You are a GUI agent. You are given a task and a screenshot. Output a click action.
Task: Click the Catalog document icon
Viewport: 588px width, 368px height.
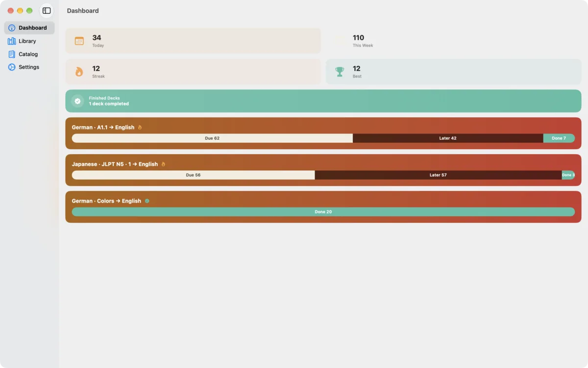tap(12, 54)
